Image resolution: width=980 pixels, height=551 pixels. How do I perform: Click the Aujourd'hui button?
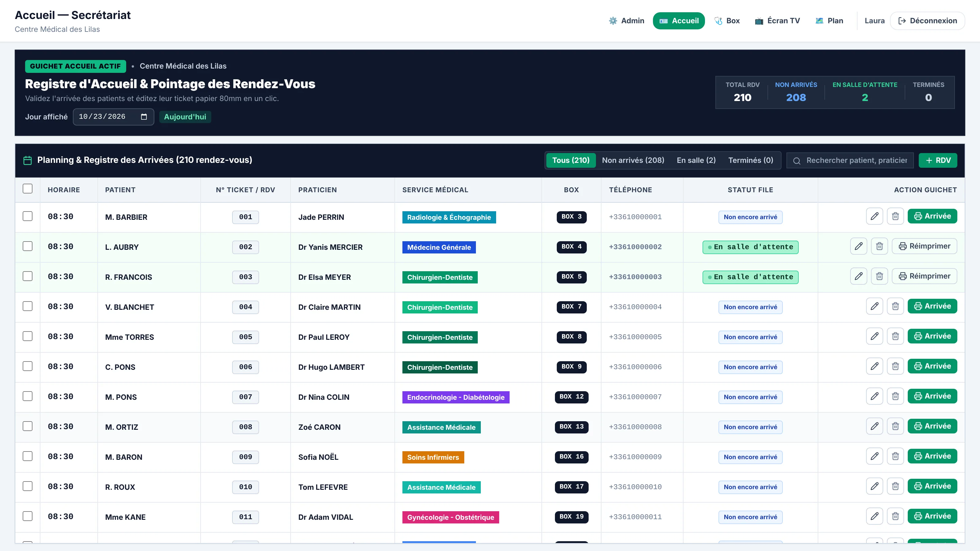pyautogui.click(x=185, y=117)
